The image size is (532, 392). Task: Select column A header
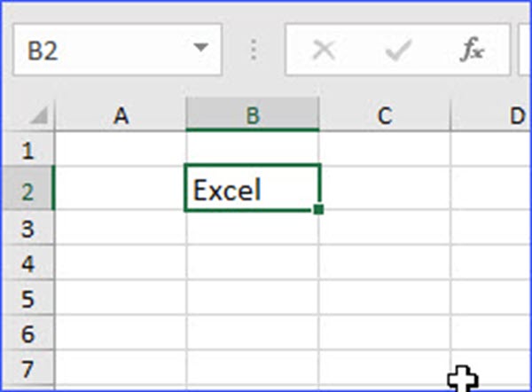(121, 115)
